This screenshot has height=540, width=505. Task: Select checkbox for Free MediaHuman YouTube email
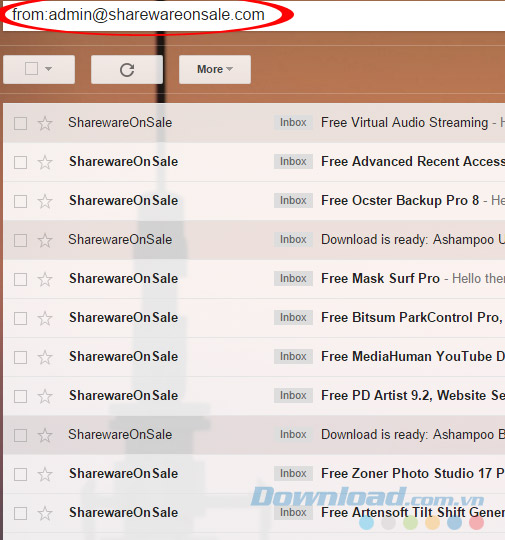(20, 357)
